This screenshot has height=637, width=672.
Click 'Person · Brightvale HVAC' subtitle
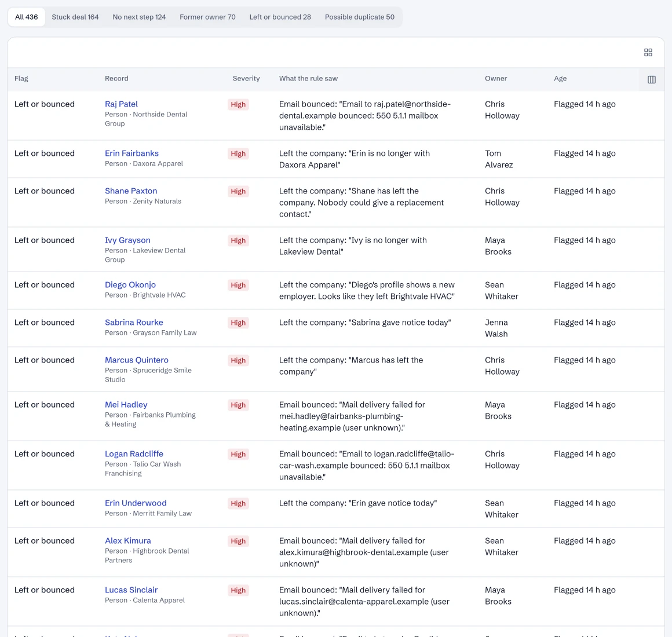click(x=145, y=295)
